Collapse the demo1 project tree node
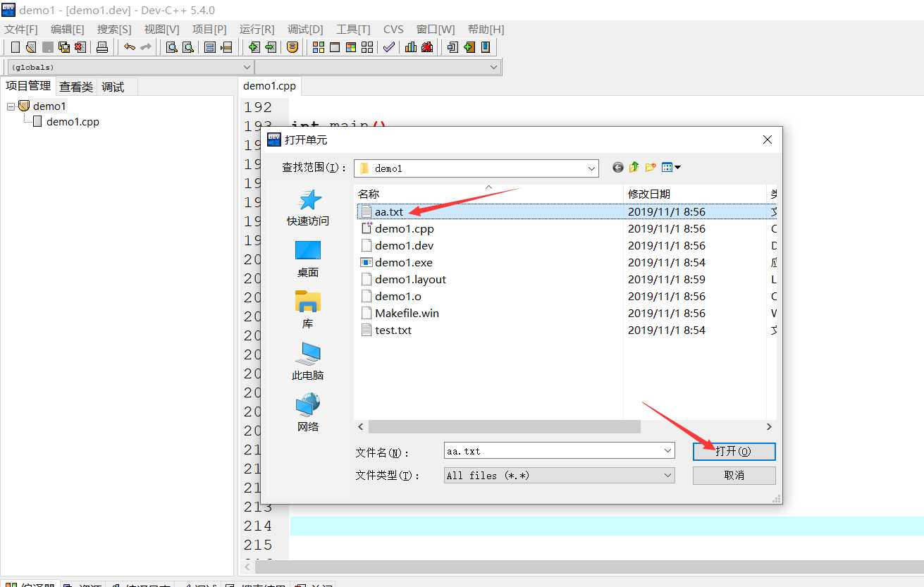The image size is (924, 587). 11,106
